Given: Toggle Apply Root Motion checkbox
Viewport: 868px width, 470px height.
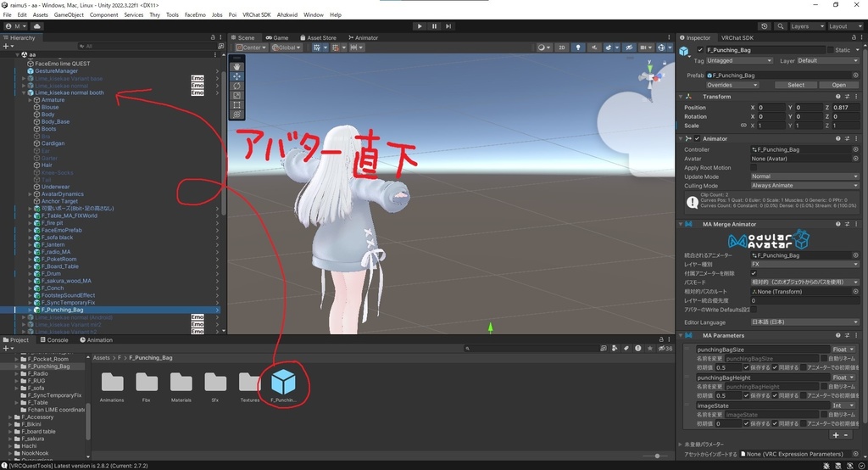Looking at the screenshot, I should point(754,167).
